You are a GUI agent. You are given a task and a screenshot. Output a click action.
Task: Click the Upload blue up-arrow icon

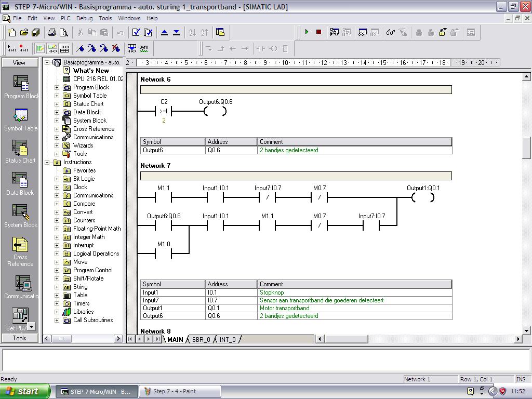tap(165, 32)
